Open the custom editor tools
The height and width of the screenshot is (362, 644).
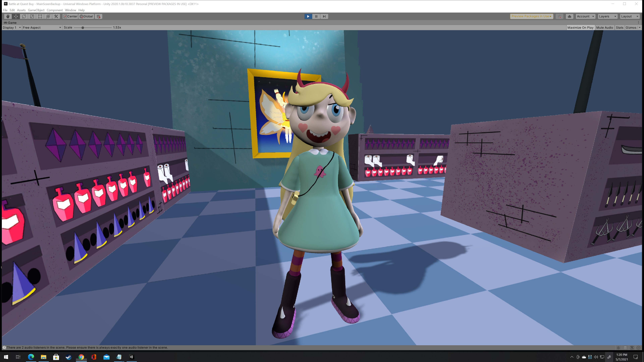56,16
